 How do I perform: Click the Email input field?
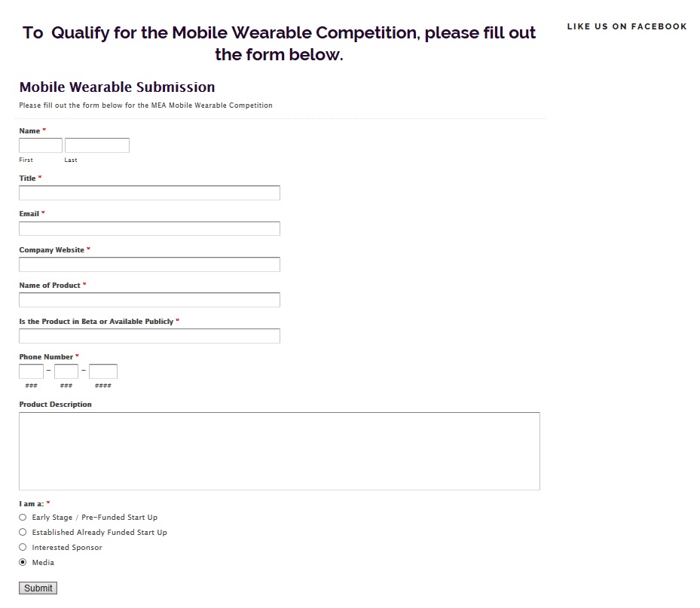(149, 228)
